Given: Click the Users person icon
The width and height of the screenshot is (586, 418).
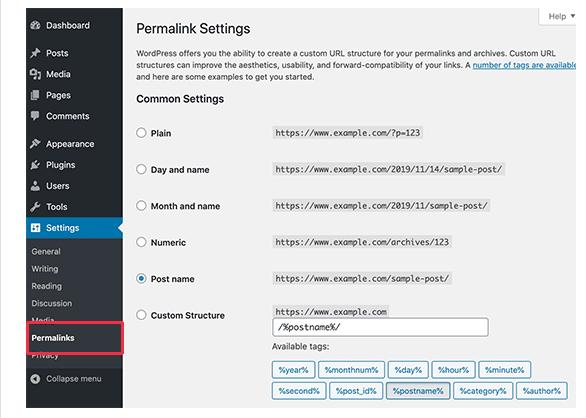Looking at the screenshot, I should pos(36,185).
